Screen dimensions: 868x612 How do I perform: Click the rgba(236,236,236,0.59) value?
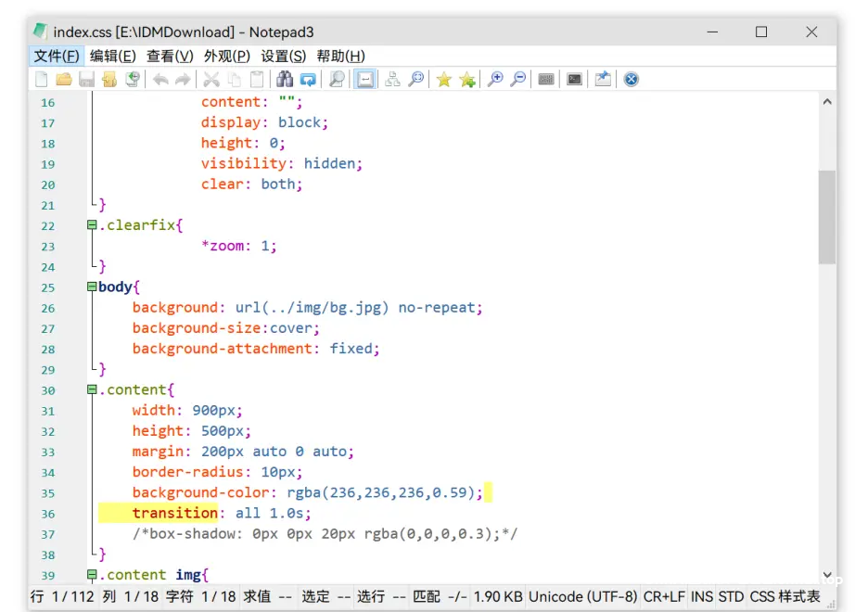pos(380,492)
